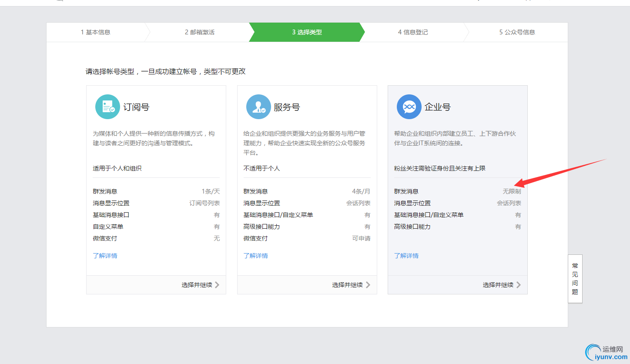Click the 订阅号 card title

pos(136,107)
